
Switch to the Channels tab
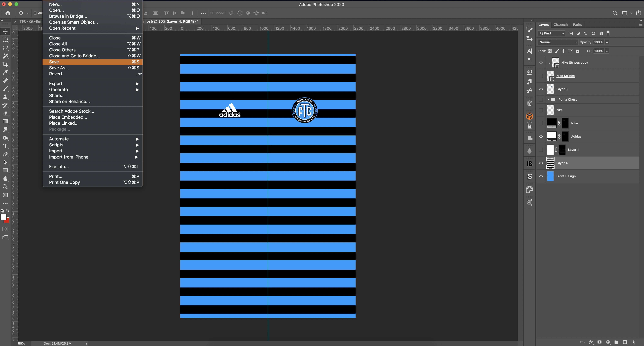tap(561, 25)
